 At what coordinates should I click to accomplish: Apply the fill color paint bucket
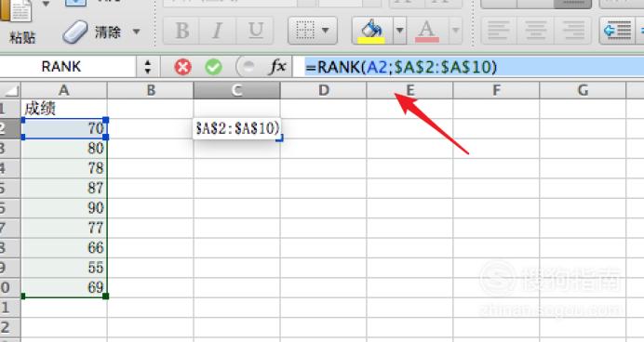coord(371,31)
